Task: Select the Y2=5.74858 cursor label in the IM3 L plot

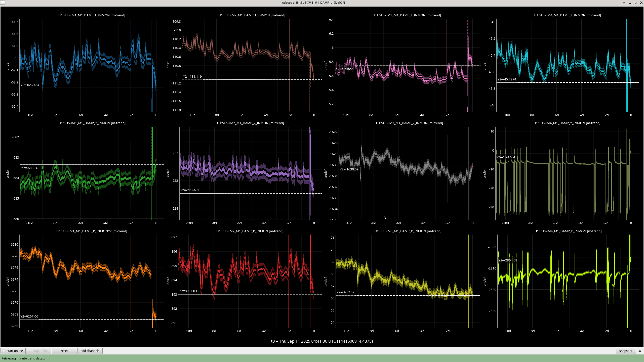Action: click(344, 69)
